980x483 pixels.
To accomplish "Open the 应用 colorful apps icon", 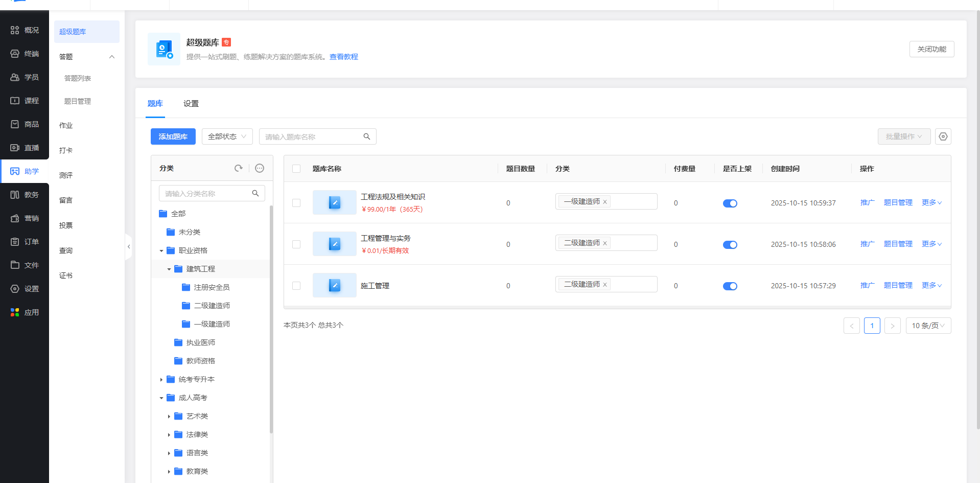I will [15, 312].
